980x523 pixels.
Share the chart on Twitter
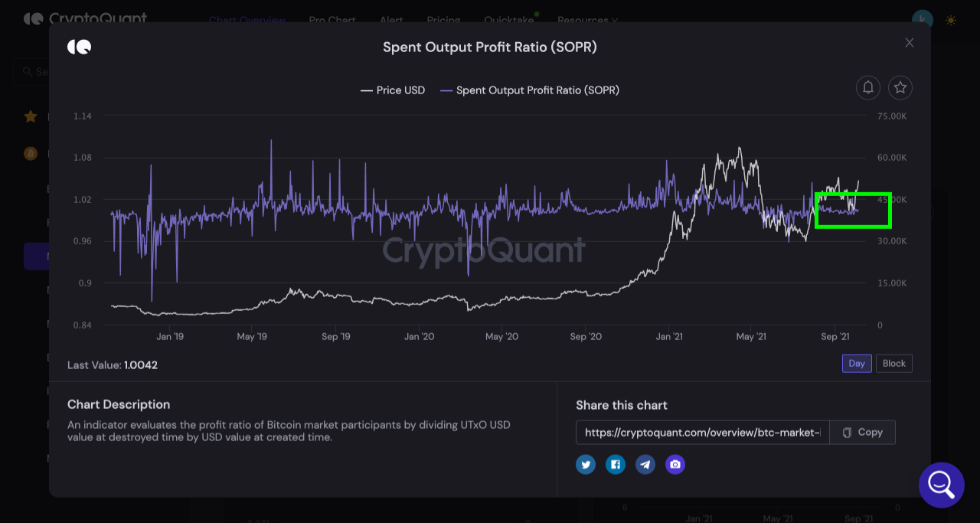pos(585,464)
